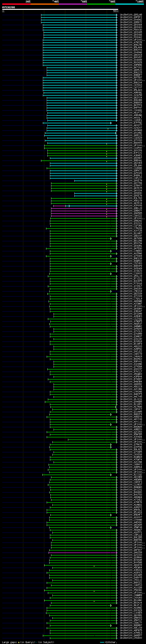Image resolution: width=146 pixels, height=644 pixels.
Task: Click the UniRef100_B5LAU4 label
Action: pyautogui.click(x=131, y=47)
